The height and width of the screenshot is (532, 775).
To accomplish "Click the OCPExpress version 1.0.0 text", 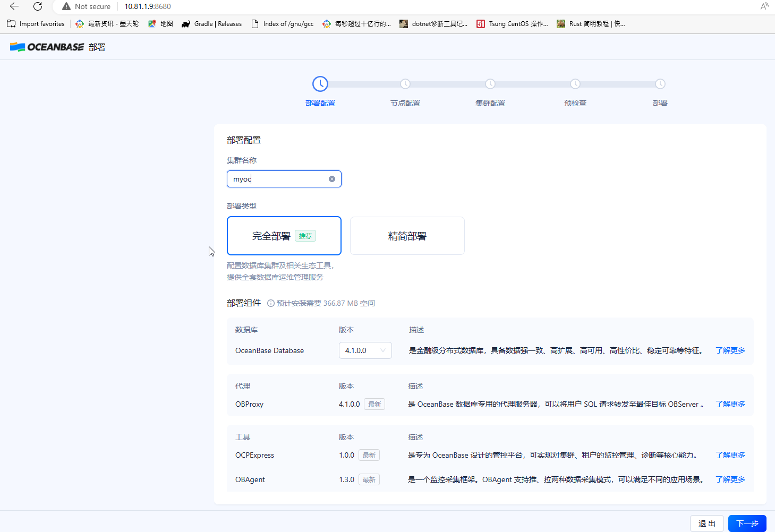I will pos(347,455).
